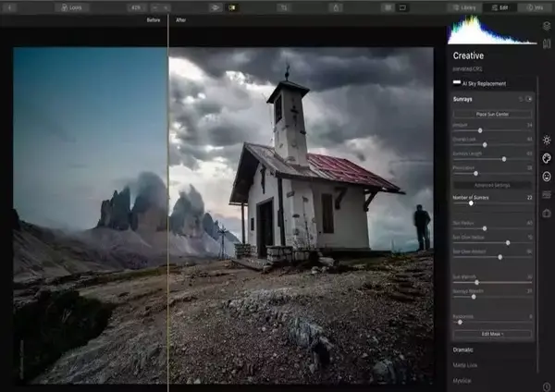Screen dimensions: 555x392
Task: Switch to single image view icon
Action: 402,7
